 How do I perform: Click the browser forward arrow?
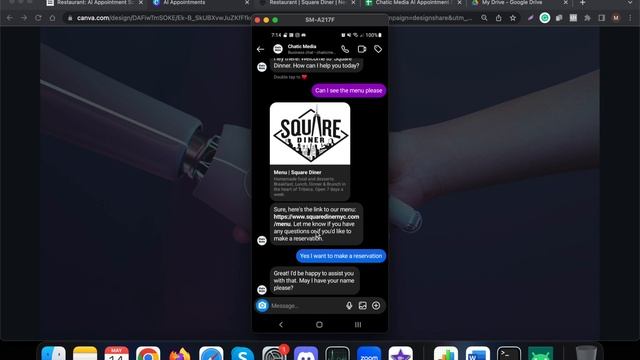point(24,18)
